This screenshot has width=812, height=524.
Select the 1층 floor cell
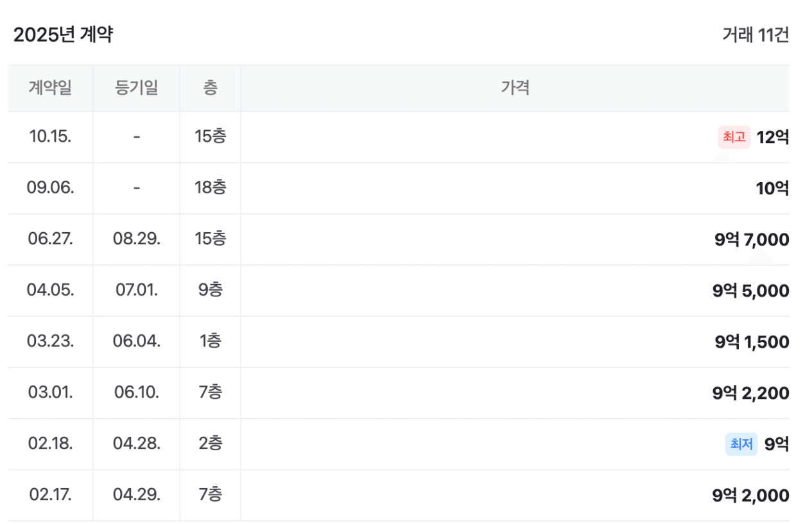tap(210, 341)
